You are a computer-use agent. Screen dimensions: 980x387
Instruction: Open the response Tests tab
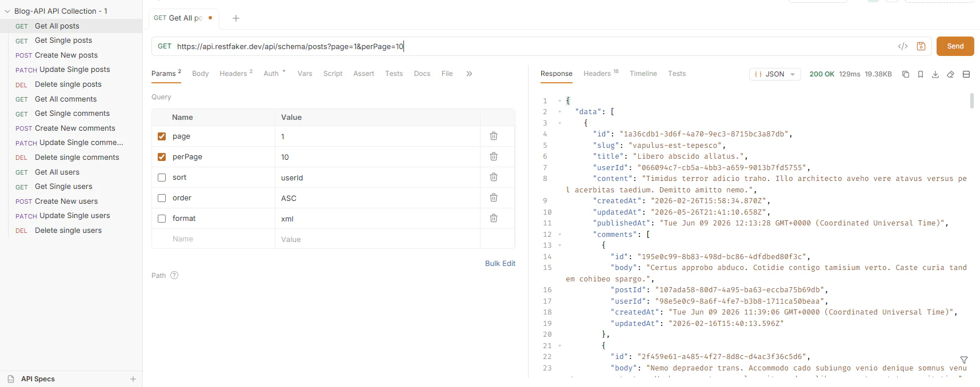(677, 74)
